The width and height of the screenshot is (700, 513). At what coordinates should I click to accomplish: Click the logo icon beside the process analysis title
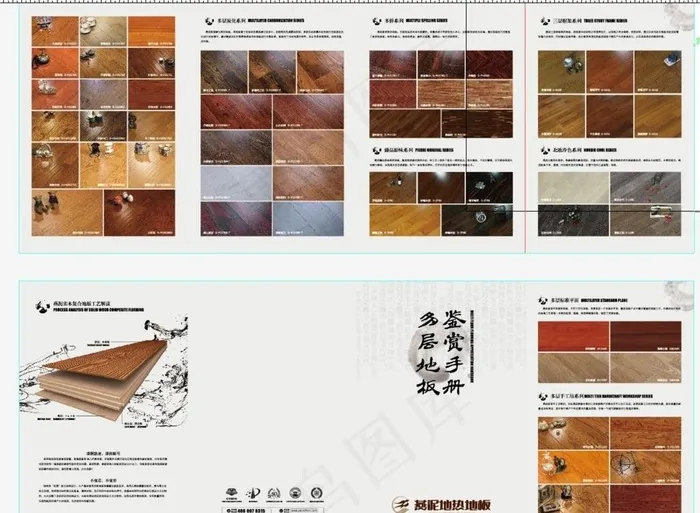click(41, 307)
